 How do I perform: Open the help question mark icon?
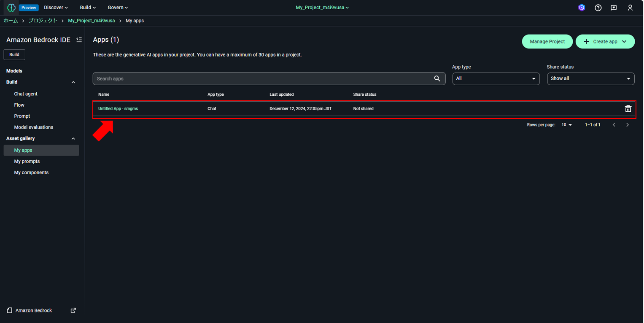click(598, 8)
